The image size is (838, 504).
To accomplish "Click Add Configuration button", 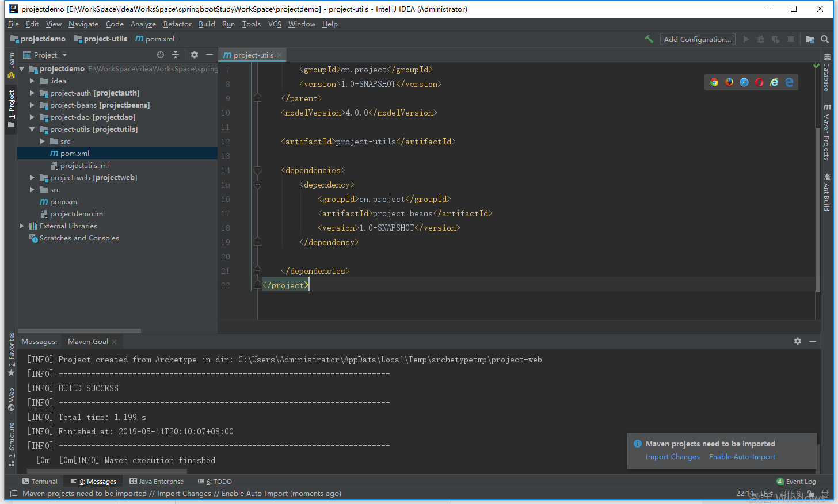I will [x=697, y=39].
